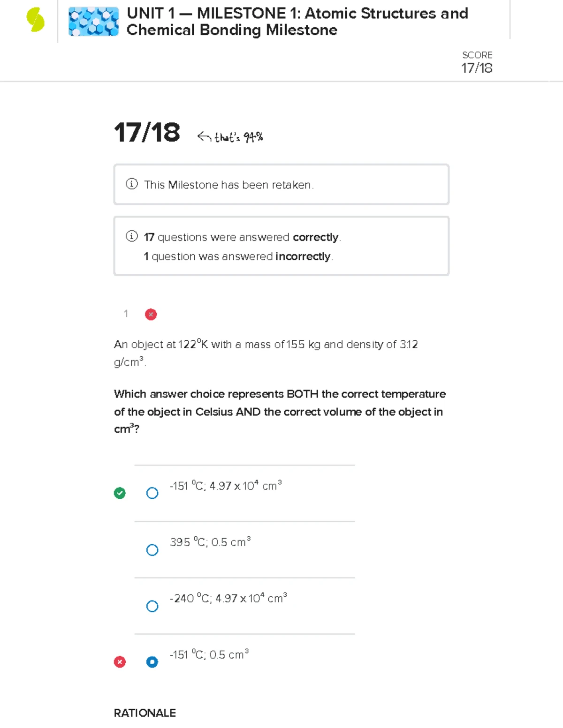Image resolution: width=563 pixels, height=728 pixels.
Task: Click the 17/18 score in the header
Action: click(x=477, y=68)
